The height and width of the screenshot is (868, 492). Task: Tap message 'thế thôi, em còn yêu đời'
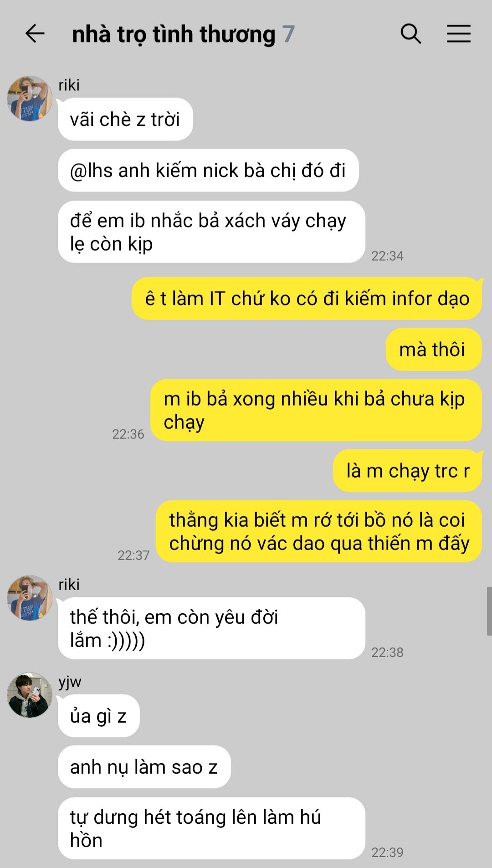tap(211, 628)
